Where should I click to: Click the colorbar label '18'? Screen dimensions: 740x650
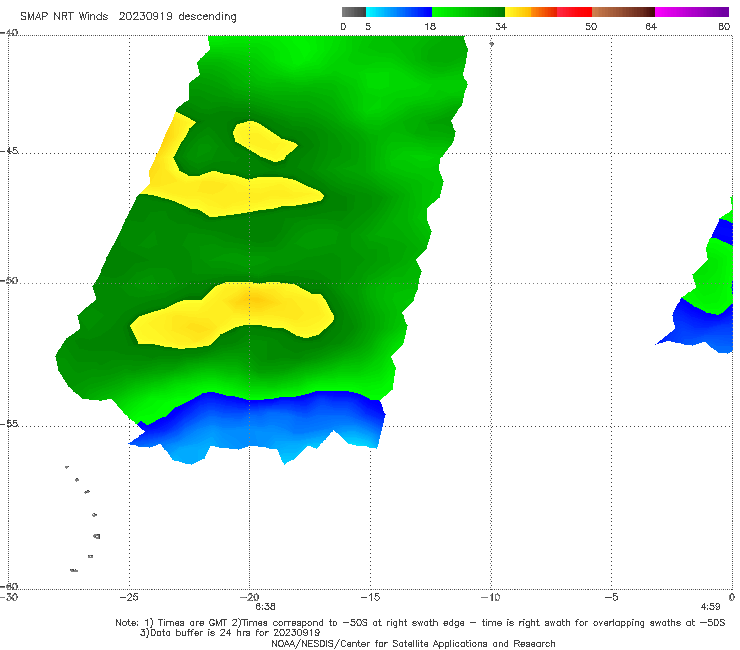tap(430, 26)
